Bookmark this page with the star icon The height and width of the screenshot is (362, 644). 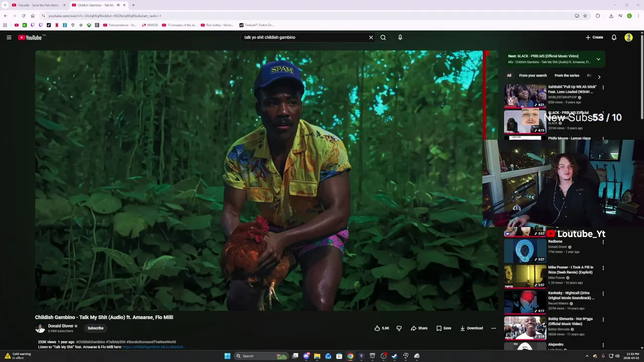pos(585,16)
